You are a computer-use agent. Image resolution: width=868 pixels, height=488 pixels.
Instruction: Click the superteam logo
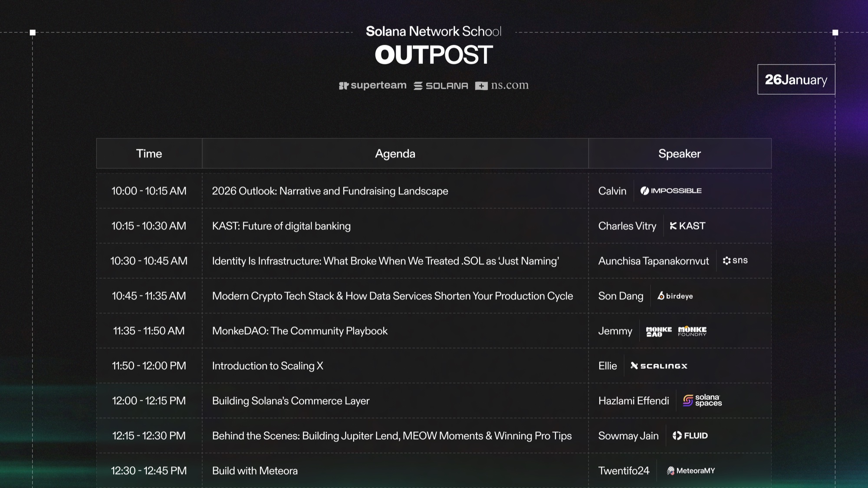click(x=373, y=85)
